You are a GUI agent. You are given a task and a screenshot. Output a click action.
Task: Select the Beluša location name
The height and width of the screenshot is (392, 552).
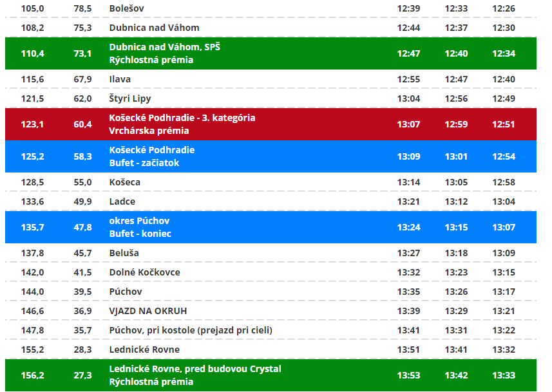click(x=124, y=253)
